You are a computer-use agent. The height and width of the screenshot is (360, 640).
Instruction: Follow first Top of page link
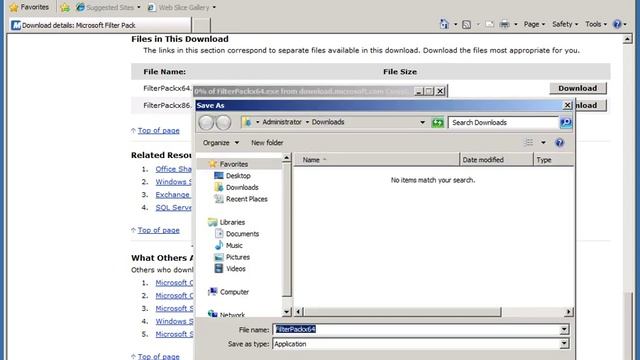click(x=158, y=131)
